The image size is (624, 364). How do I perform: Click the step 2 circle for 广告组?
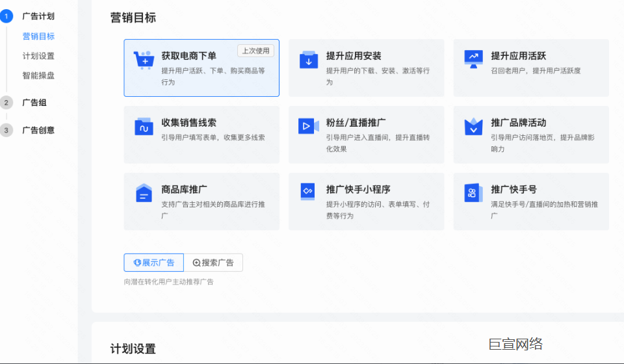pos(6,103)
